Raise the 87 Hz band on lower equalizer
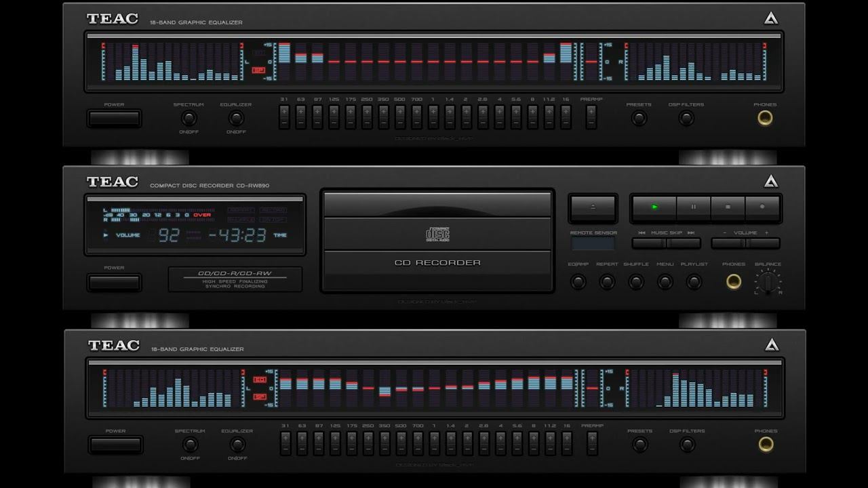 [319, 437]
